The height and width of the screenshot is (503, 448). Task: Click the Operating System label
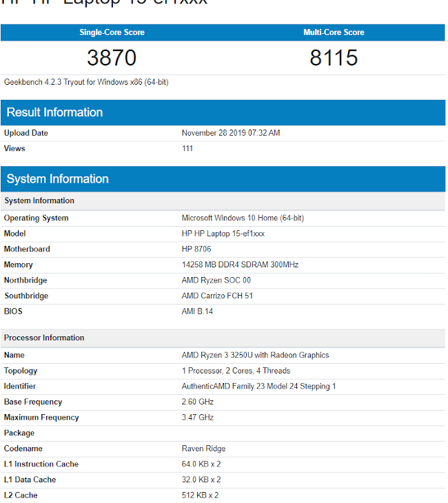[x=37, y=218]
